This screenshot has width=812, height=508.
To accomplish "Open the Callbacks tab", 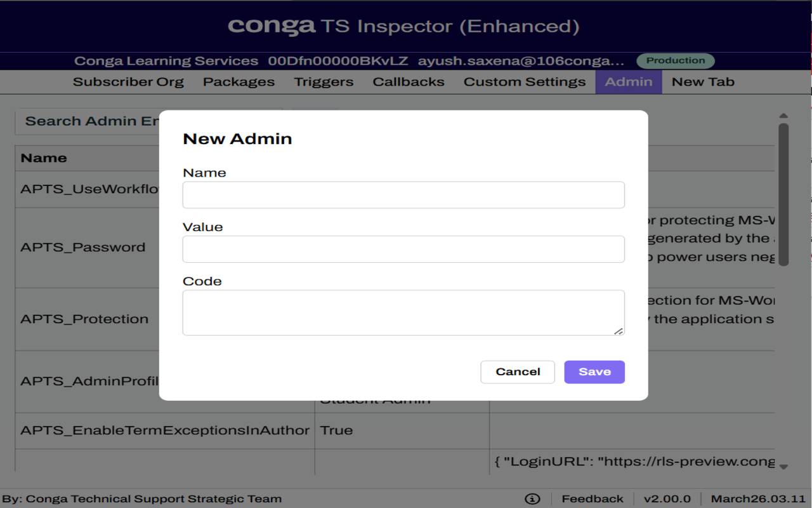I will coord(409,82).
